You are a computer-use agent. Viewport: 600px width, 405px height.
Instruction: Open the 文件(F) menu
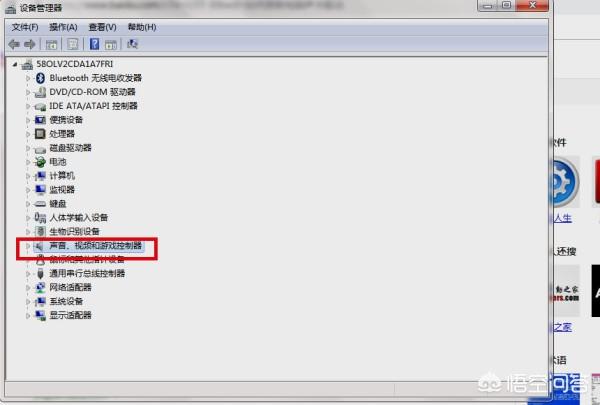(x=25, y=27)
